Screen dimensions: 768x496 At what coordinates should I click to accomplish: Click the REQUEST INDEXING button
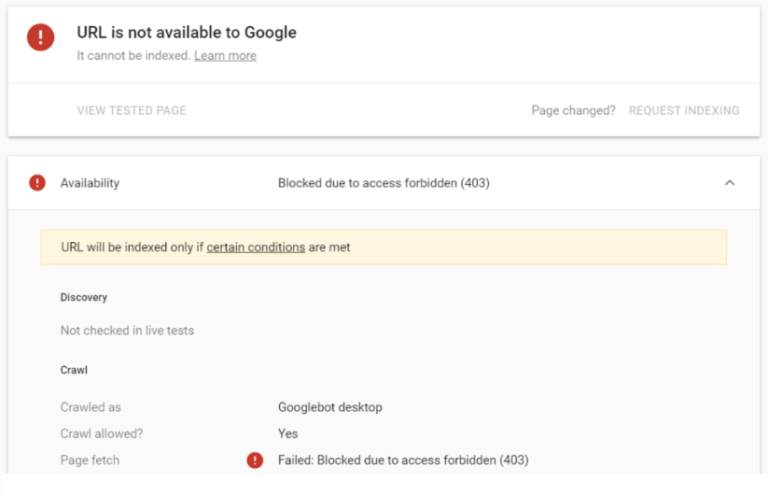coord(684,110)
